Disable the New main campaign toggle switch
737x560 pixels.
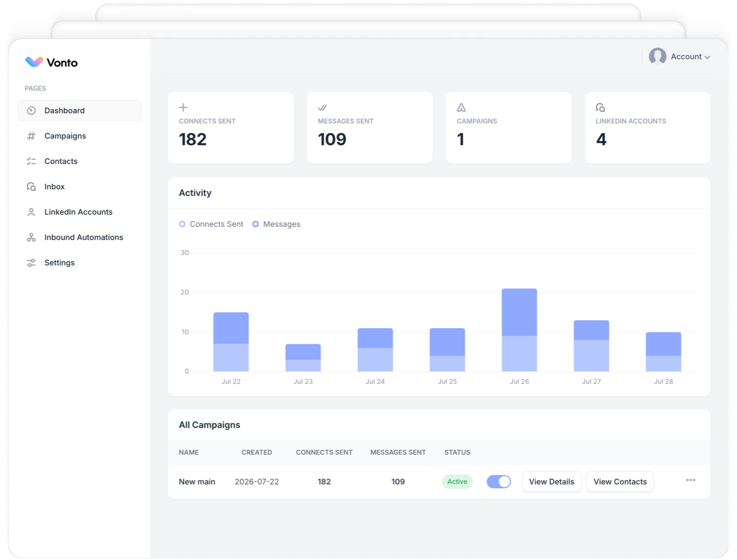498,481
